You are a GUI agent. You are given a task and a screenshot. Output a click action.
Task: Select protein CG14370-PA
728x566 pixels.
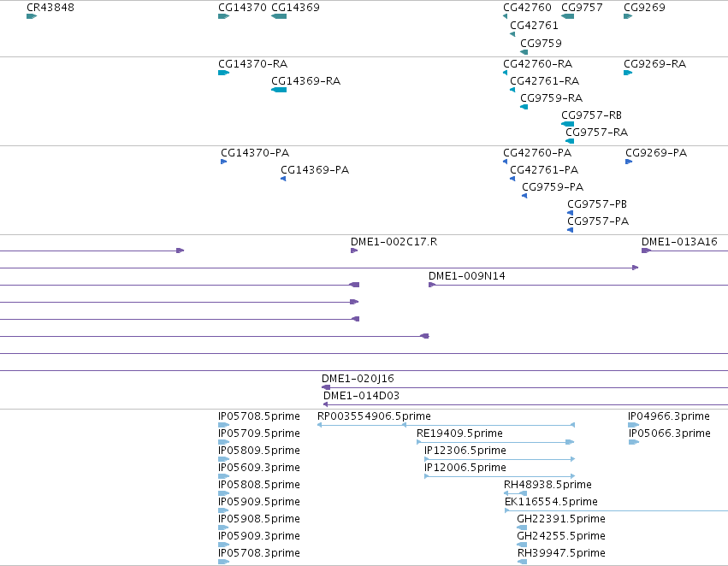(x=255, y=153)
